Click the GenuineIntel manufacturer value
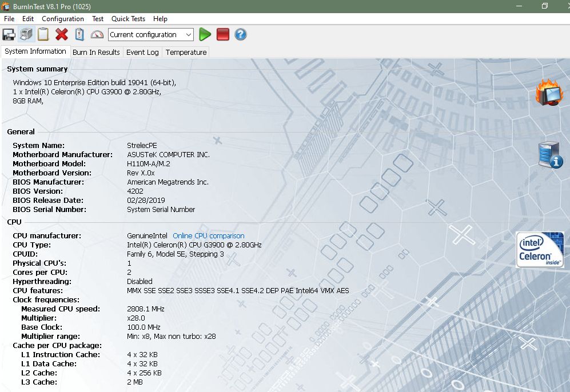570x392 pixels. click(x=147, y=236)
